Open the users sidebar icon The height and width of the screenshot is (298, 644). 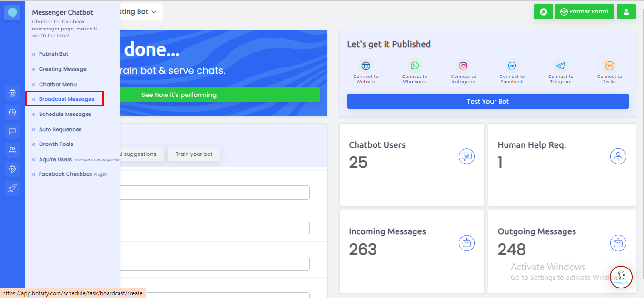(x=12, y=150)
